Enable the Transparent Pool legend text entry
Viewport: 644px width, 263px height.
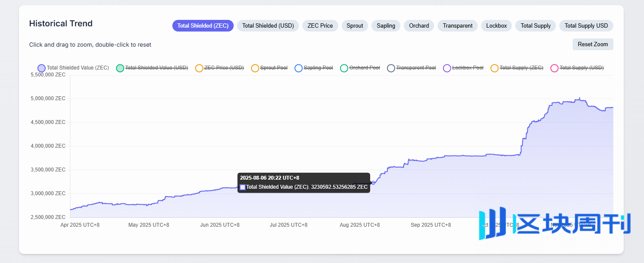coord(416,68)
